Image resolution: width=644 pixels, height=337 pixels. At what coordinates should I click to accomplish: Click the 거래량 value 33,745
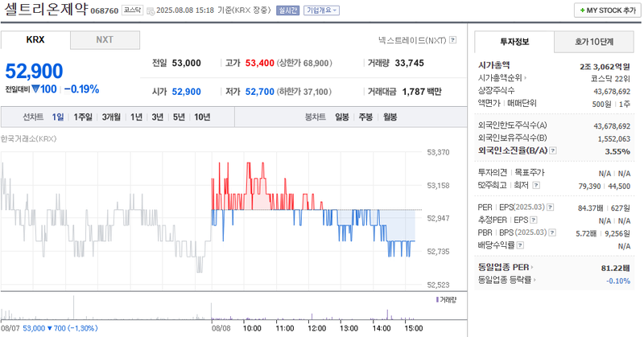(x=410, y=64)
